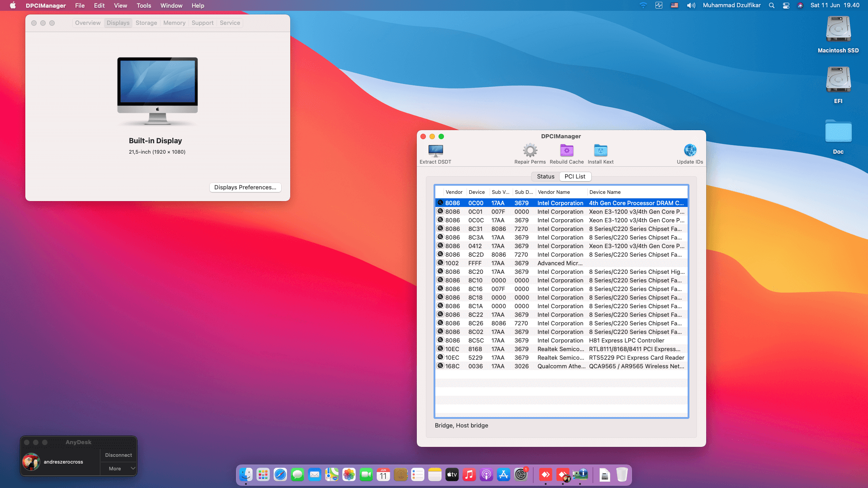
Task: Switch to the Overview tab
Action: [x=88, y=23]
